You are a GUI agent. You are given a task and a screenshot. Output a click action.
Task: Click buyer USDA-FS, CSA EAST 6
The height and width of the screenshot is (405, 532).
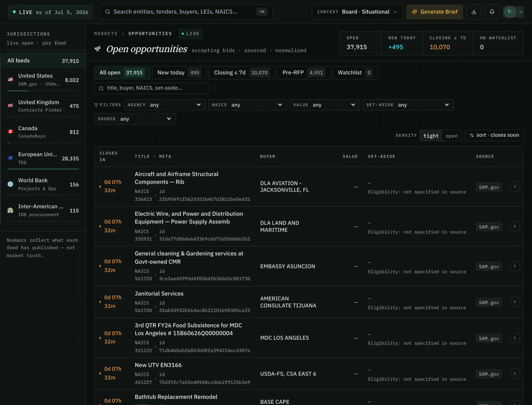click(x=288, y=374)
